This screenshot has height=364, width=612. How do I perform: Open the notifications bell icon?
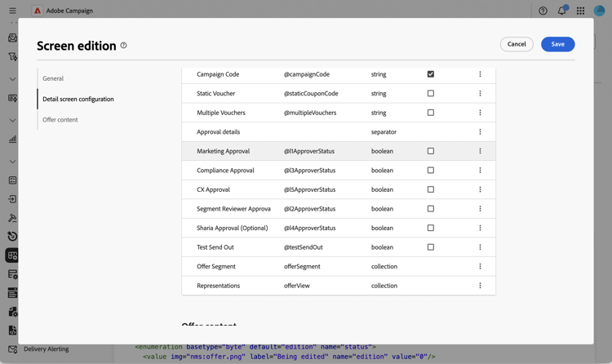562,11
